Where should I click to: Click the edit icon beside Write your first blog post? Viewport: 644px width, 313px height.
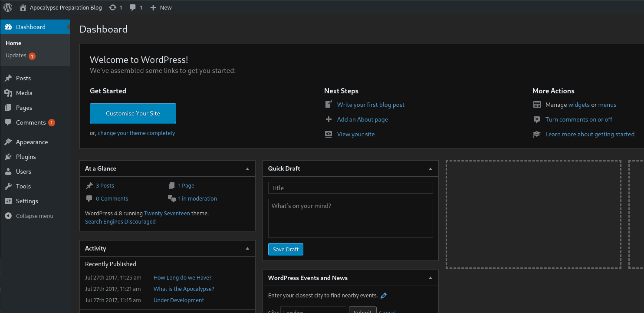pyautogui.click(x=329, y=105)
